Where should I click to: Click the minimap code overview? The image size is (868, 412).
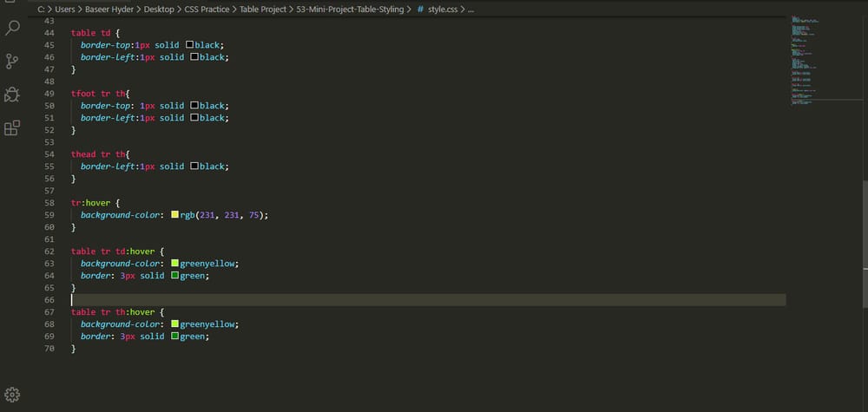[x=804, y=61]
